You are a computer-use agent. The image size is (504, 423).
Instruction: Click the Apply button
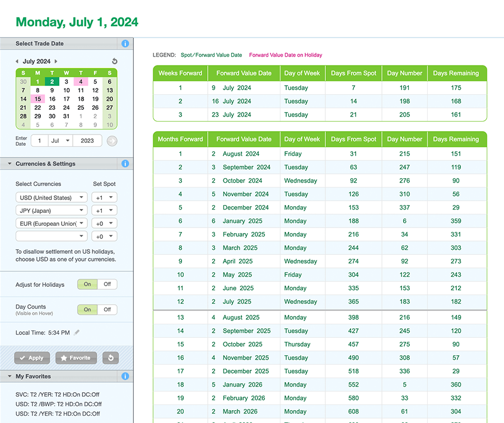pos(32,357)
